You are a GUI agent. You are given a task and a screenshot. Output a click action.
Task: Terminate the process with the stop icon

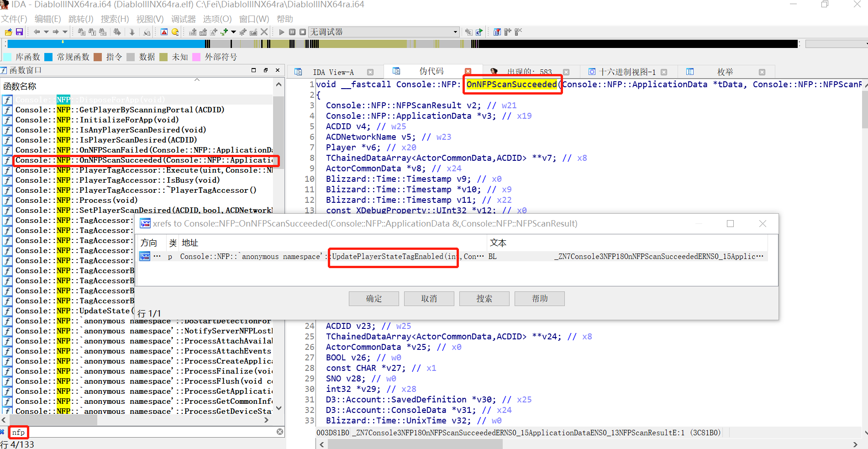pos(303,32)
